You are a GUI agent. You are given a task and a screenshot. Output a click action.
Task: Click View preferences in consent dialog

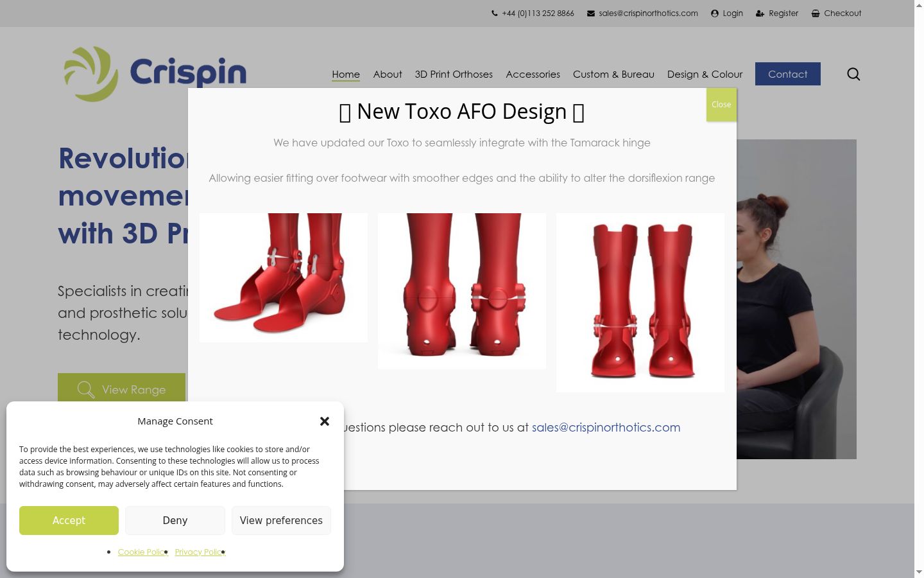(x=281, y=520)
